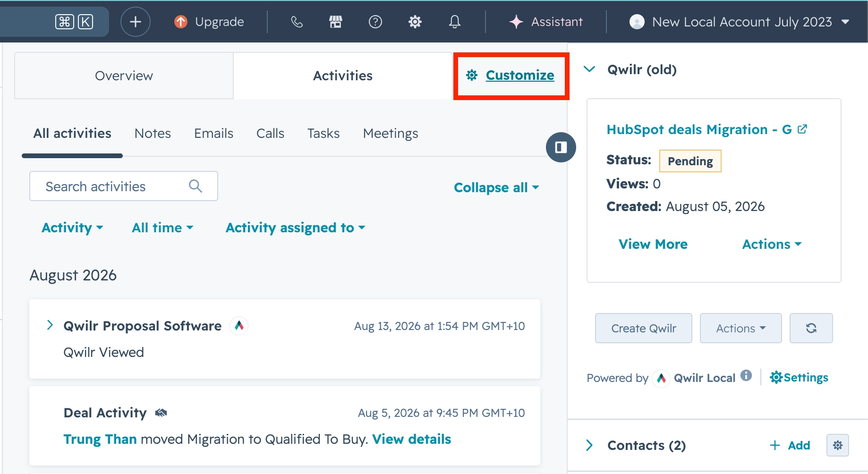The image size is (868, 474).
Task: Click the Qwilr Viewed text
Action: coord(103,352)
